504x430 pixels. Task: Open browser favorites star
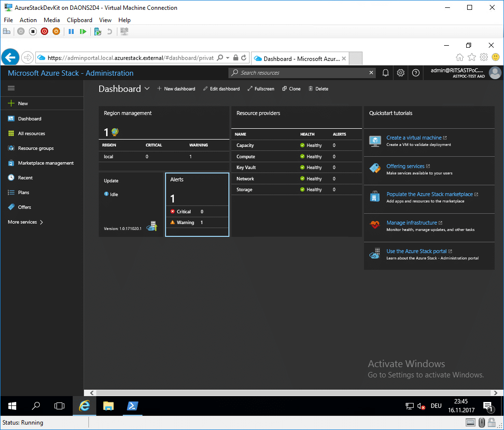pos(472,57)
